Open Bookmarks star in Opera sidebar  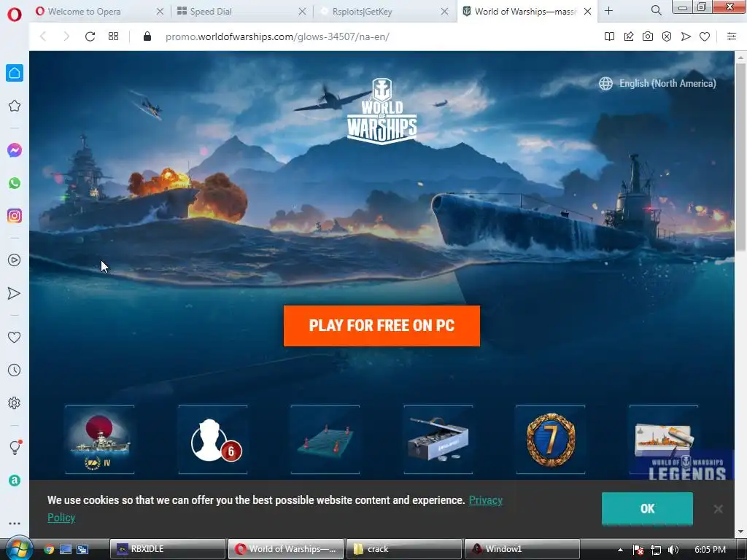(15, 106)
